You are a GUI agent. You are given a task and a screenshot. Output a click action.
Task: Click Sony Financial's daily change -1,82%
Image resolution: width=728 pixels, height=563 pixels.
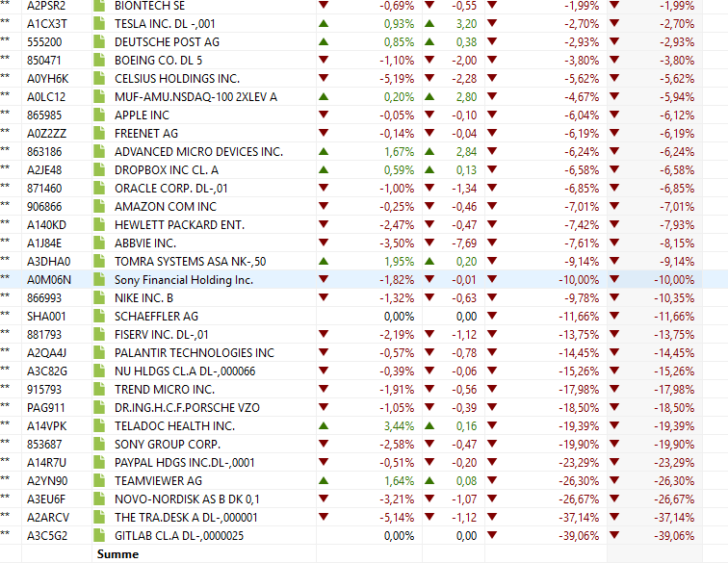pyautogui.click(x=397, y=280)
